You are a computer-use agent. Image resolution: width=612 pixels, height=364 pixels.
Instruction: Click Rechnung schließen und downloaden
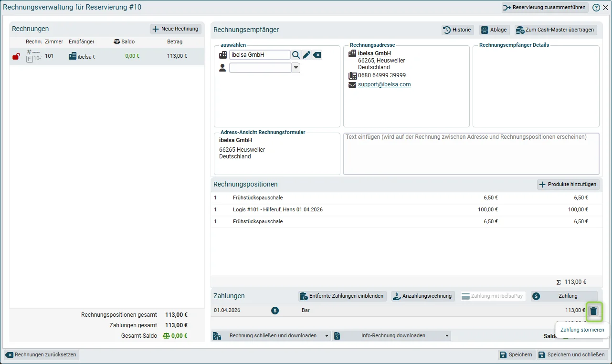click(x=268, y=336)
